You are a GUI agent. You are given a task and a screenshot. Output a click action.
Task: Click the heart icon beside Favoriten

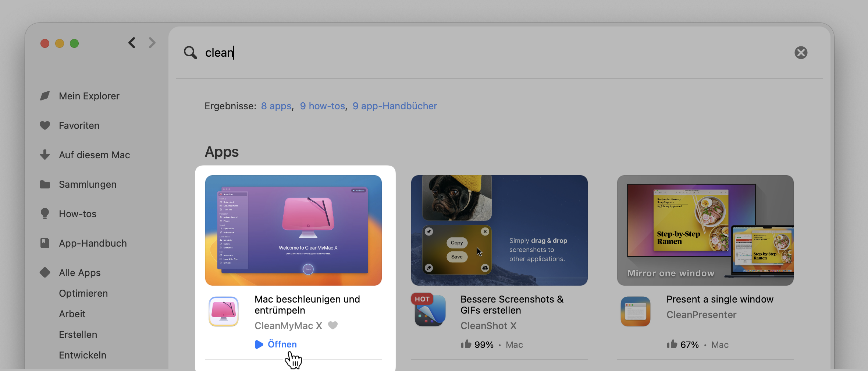[45, 126]
